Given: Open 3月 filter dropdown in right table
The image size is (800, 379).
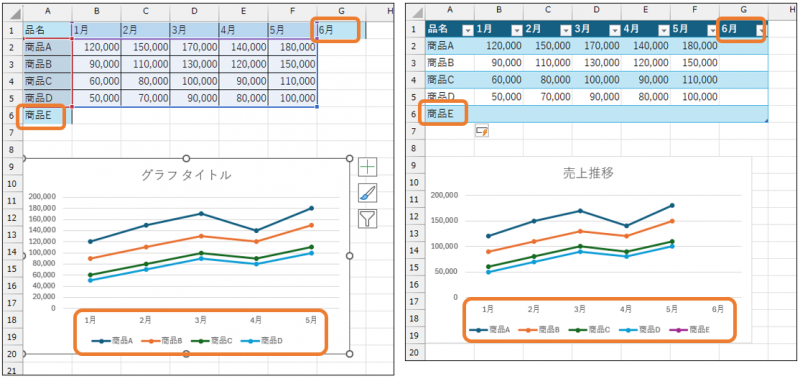Looking at the screenshot, I should coord(615,31).
